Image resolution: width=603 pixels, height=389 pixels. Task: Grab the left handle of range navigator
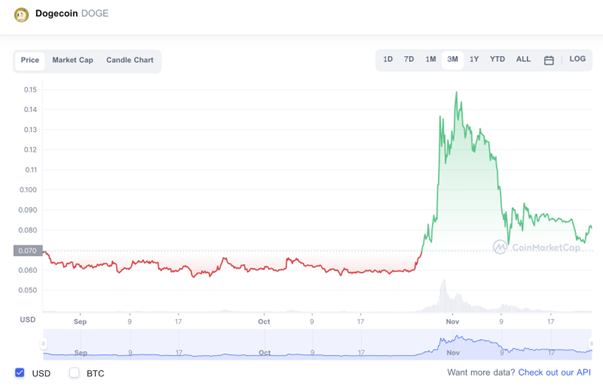[43, 343]
